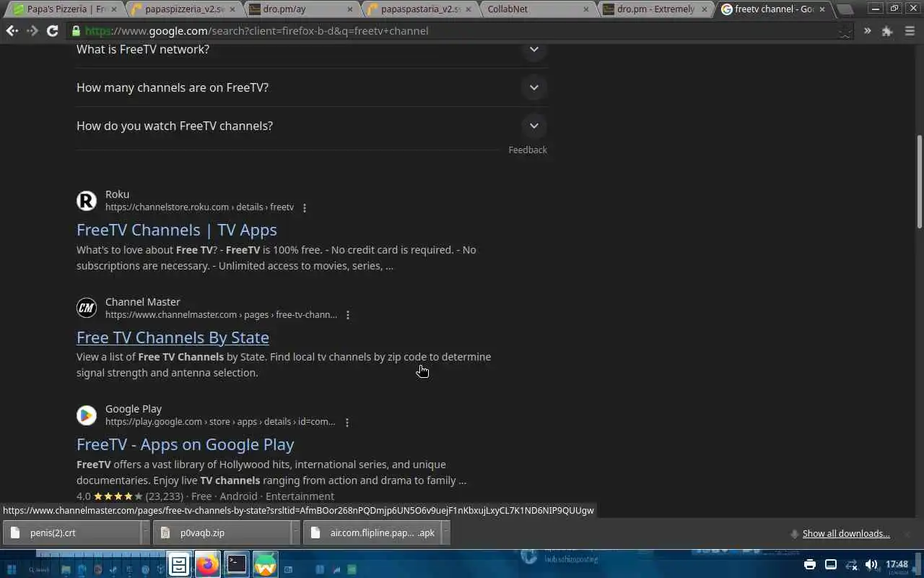Click the forward navigation arrow
Viewport: 924px width, 578px height.
[32, 31]
